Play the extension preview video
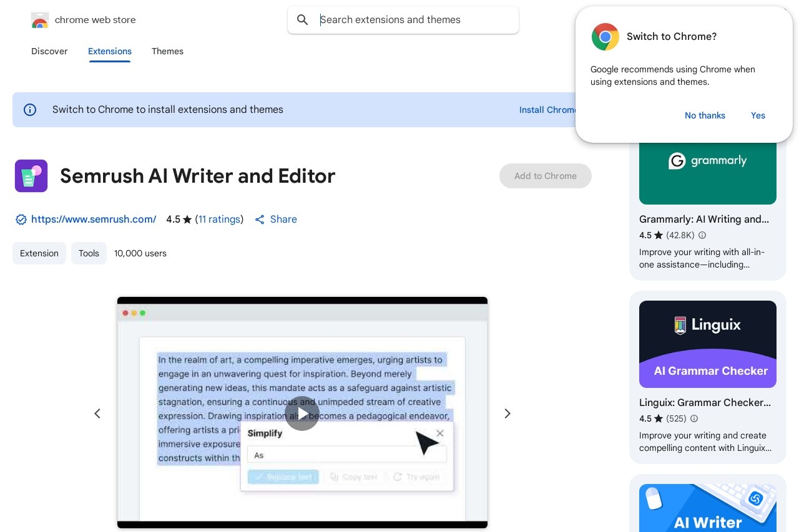The height and width of the screenshot is (532, 799). click(302, 414)
